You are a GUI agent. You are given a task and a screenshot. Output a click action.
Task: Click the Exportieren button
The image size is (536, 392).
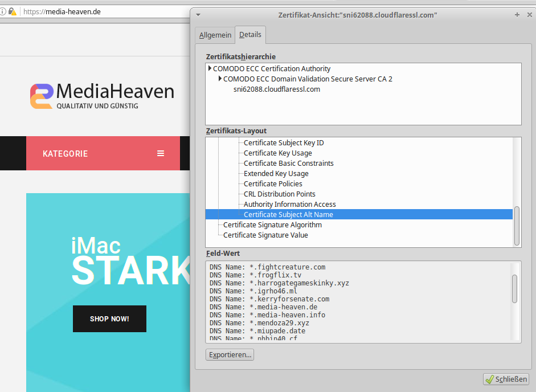tap(230, 355)
